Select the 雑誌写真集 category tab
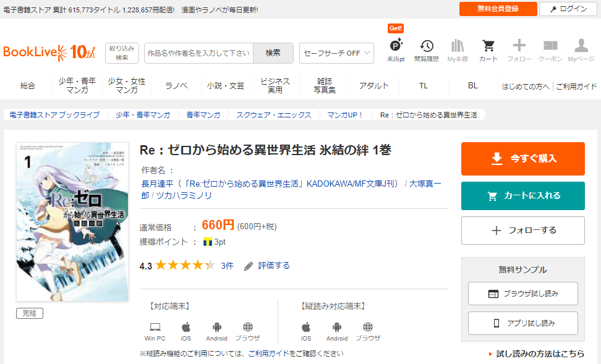Screen dimensions: 601x364 coord(325,86)
